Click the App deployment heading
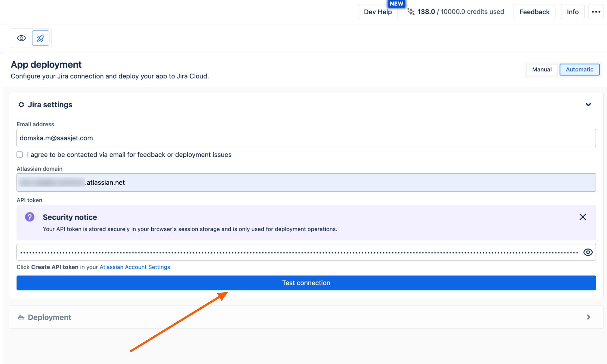 [46, 64]
